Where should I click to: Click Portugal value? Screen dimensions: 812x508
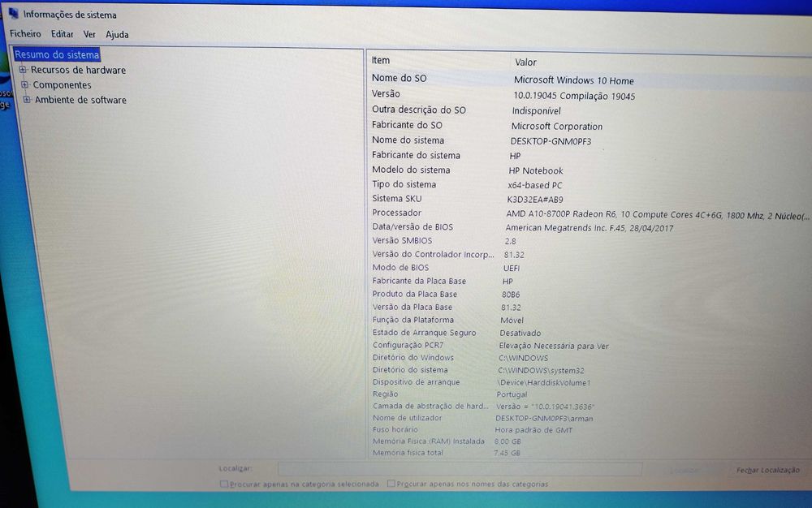pos(512,394)
